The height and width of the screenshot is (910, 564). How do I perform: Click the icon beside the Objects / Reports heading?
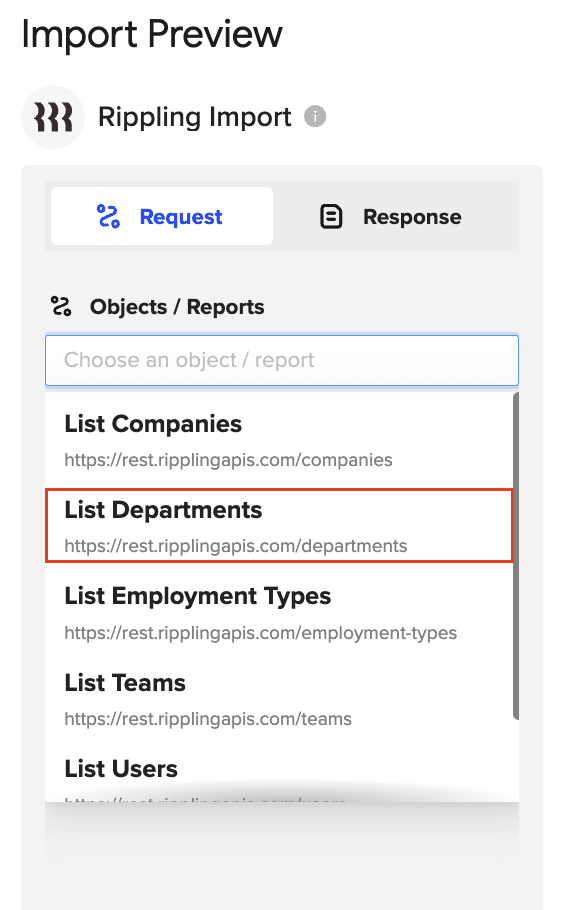click(61, 306)
